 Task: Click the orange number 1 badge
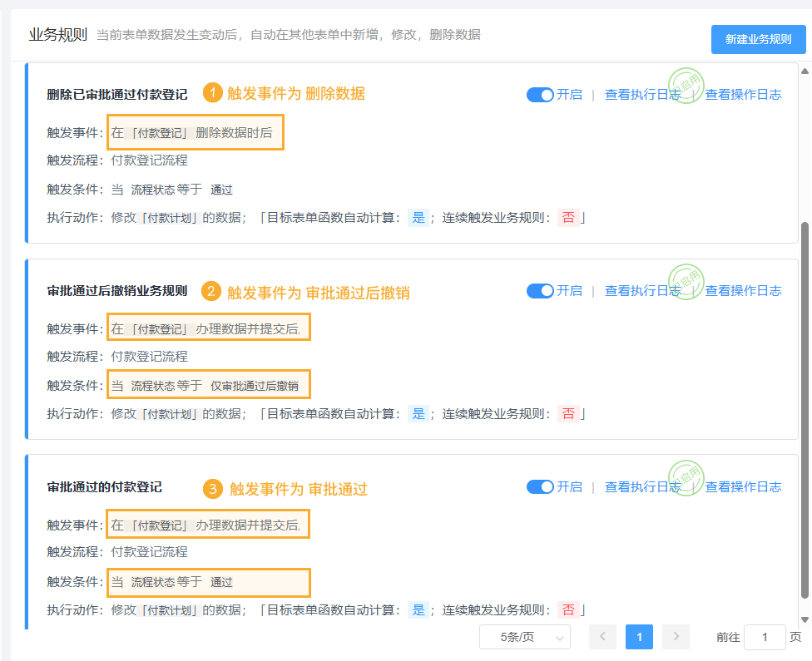click(x=212, y=93)
